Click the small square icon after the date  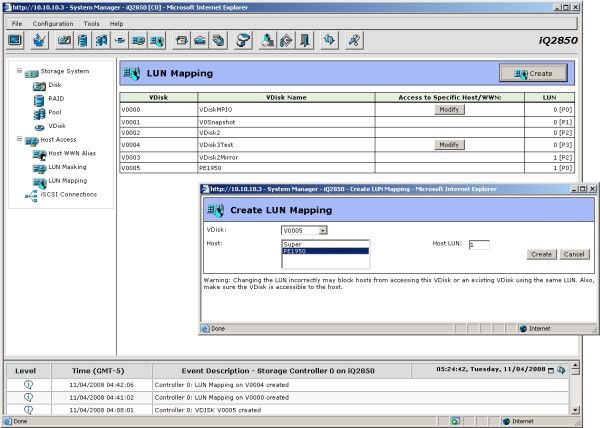coord(551,370)
